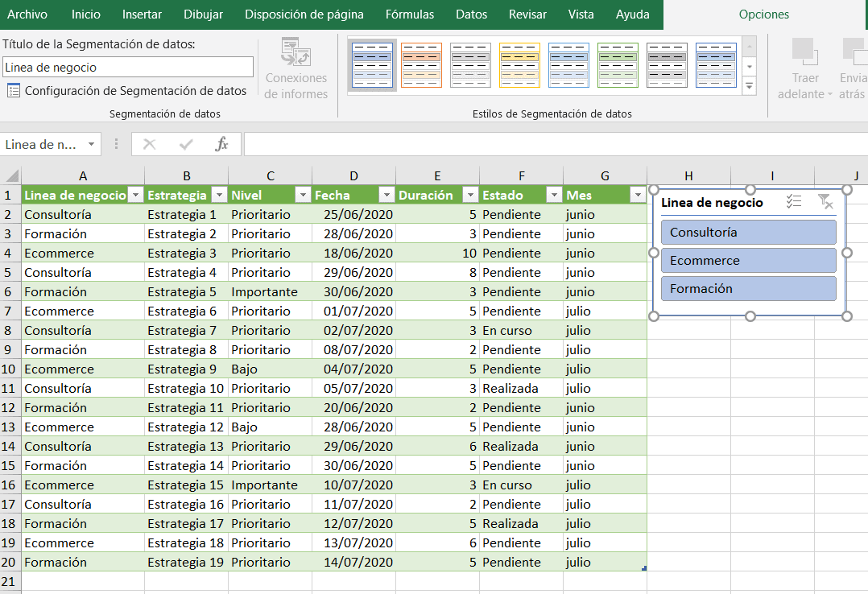
Task: Click the cell Estrategia 19
Action: [187, 562]
